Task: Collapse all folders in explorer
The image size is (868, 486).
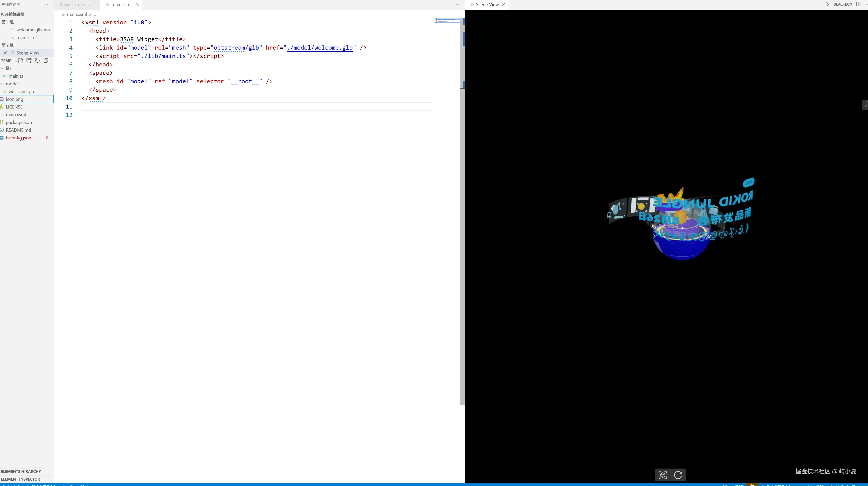Action: (46, 61)
